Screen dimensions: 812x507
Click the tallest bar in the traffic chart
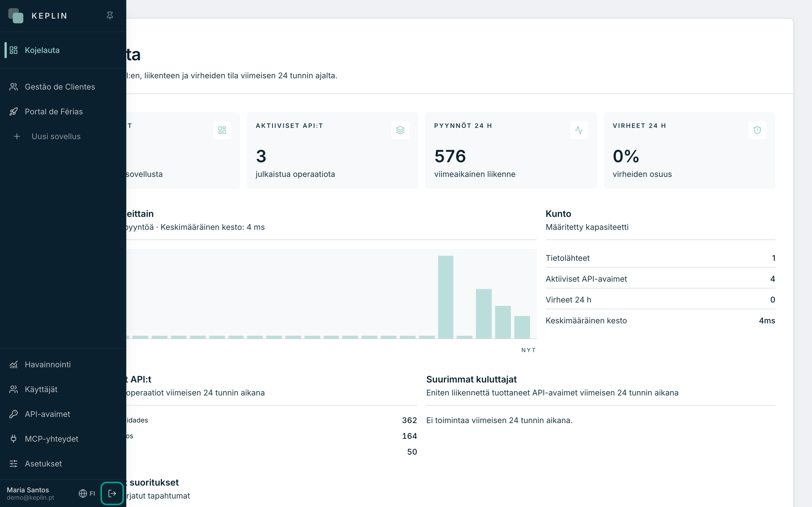point(445,297)
